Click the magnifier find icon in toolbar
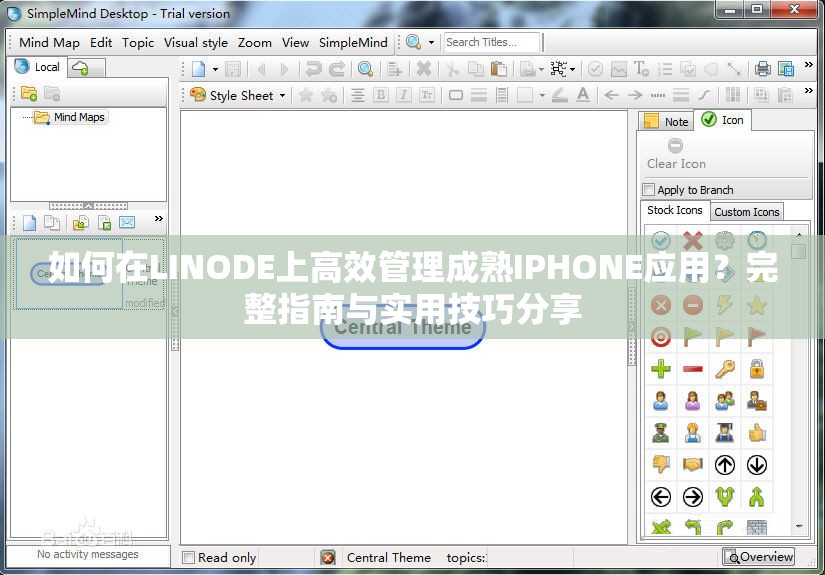Screen dimensions: 825x575 (x=365, y=69)
